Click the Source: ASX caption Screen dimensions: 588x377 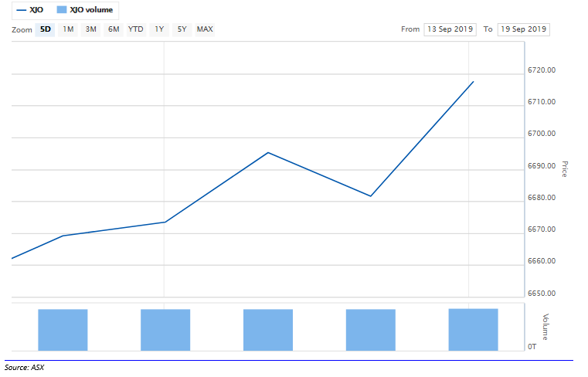25,368
